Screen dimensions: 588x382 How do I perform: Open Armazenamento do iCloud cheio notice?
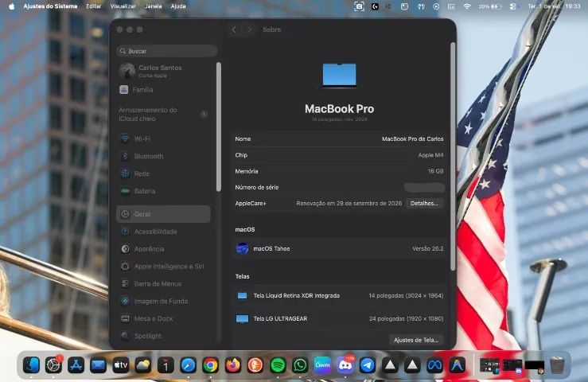163,114
